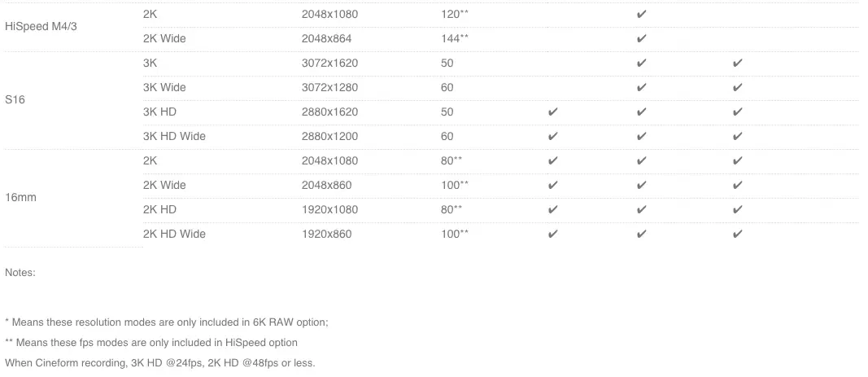Image resolution: width=868 pixels, height=377 pixels.
Task: Click the S16 sensor mode label
Action: click(15, 100)
